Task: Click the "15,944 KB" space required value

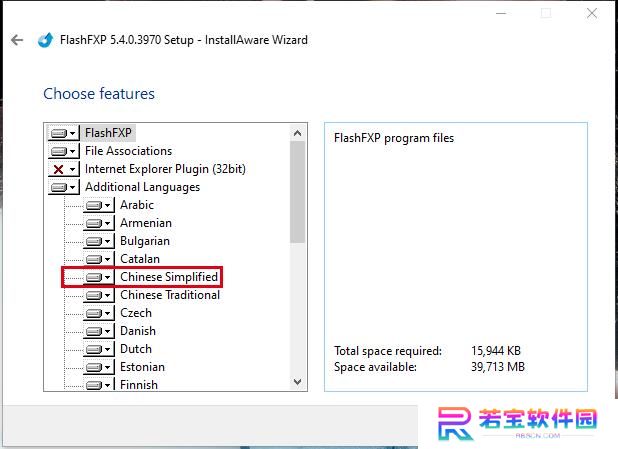Action: [496, 351]
